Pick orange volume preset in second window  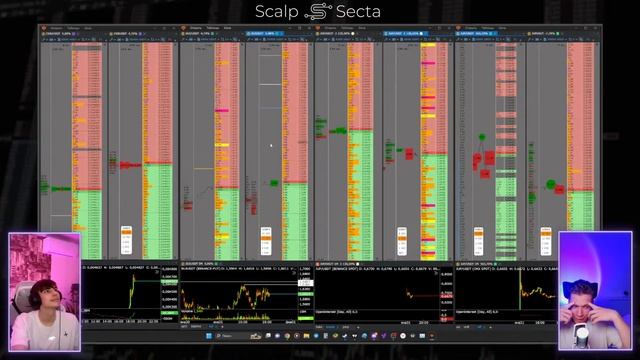(x=266, y=238)
